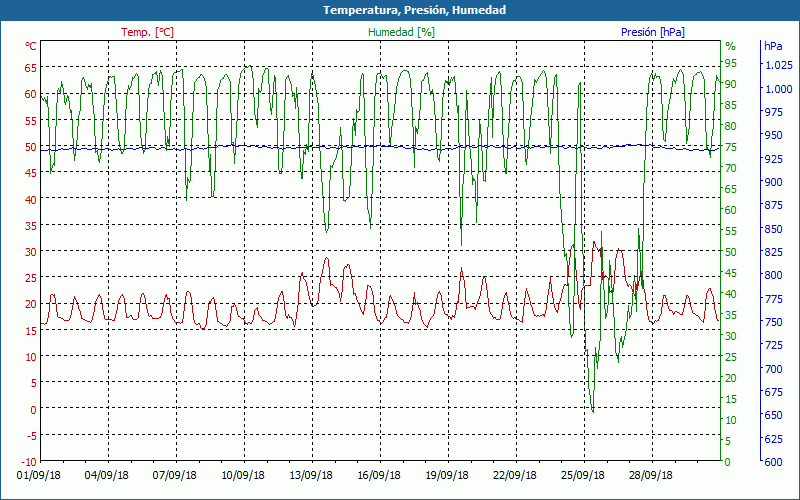
Task: Select red temperature axis value 30
Action: (x=31, y=252)
